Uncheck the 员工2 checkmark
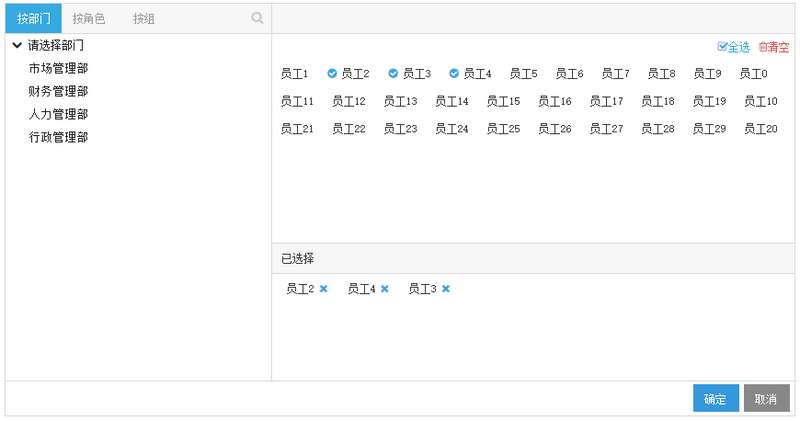 coord(332,73)
